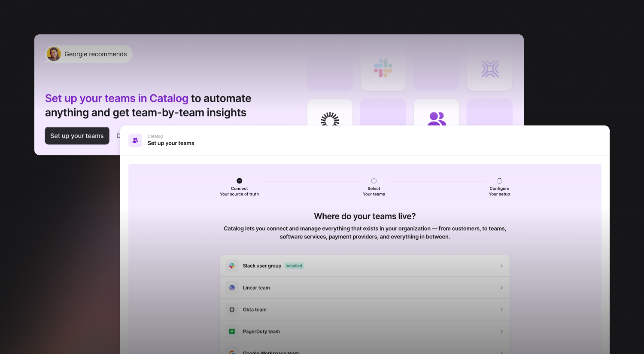
Task: Click the Connect Your source of truth label
Action: [x=240, y=191]
